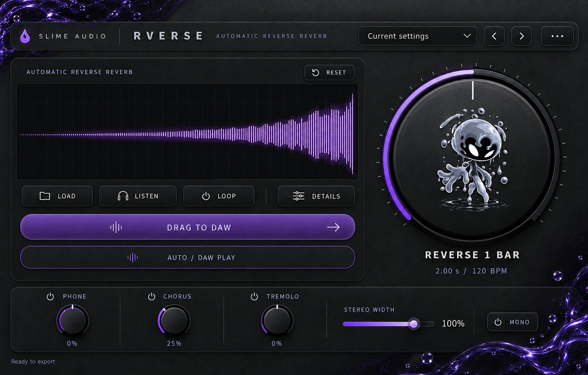Click the waveform icon on Auto / DAW Play
Screen dimensions: 588x375
[x=132, y=257]
